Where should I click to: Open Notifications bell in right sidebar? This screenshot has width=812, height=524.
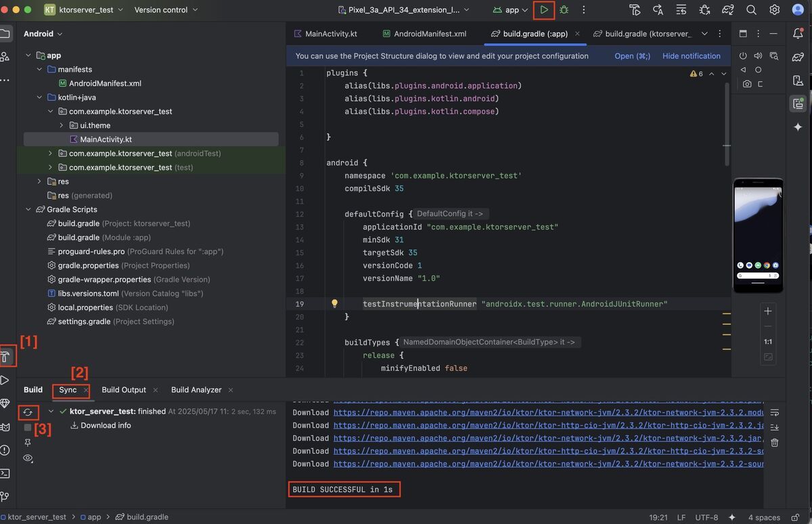pos(798,34)
